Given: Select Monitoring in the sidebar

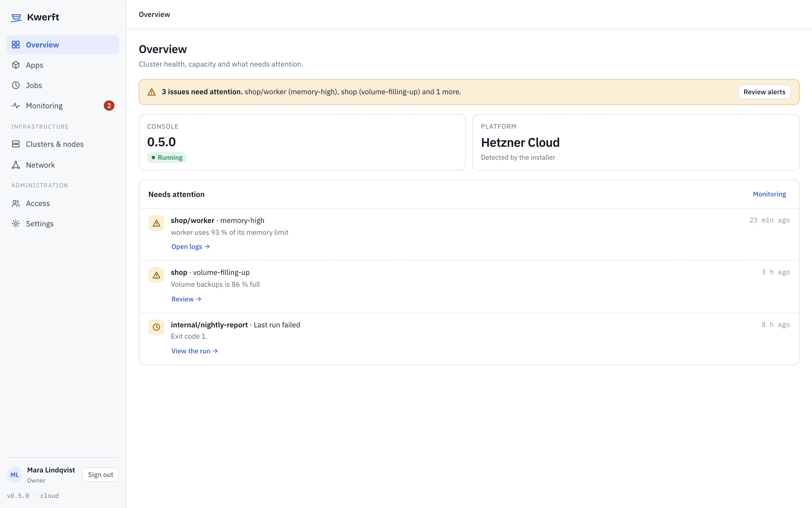Looking at the screenshot, I should click(x=63, y=106).
